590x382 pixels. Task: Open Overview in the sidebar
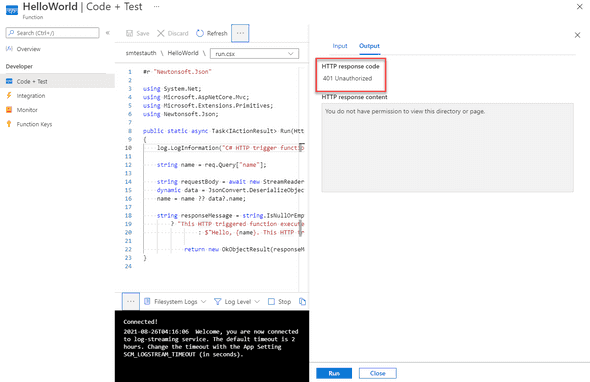pos(29,49)
